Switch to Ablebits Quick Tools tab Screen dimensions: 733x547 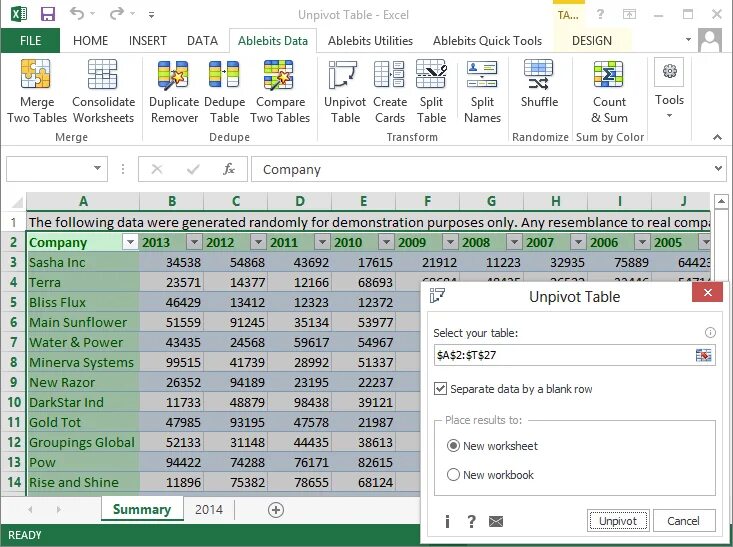[x=487, y=41]
